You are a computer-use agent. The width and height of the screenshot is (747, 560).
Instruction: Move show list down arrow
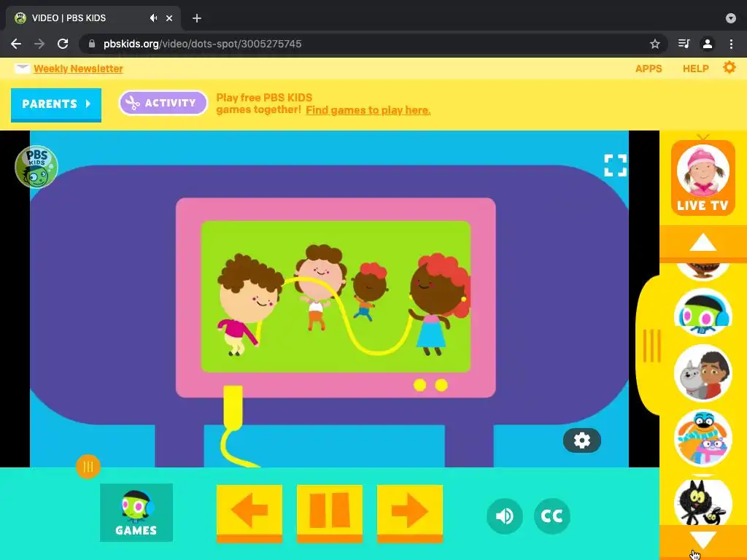pyautogui.click(x=703, y=540)
